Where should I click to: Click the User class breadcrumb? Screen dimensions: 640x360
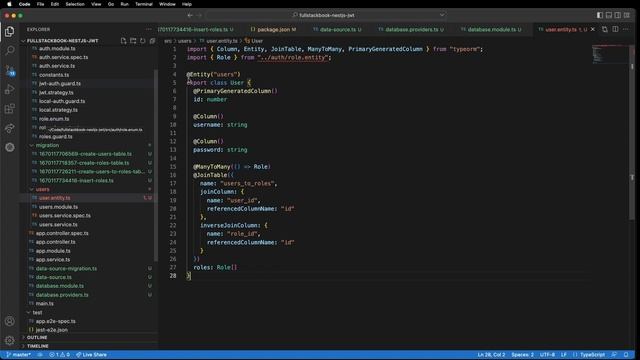254,41
